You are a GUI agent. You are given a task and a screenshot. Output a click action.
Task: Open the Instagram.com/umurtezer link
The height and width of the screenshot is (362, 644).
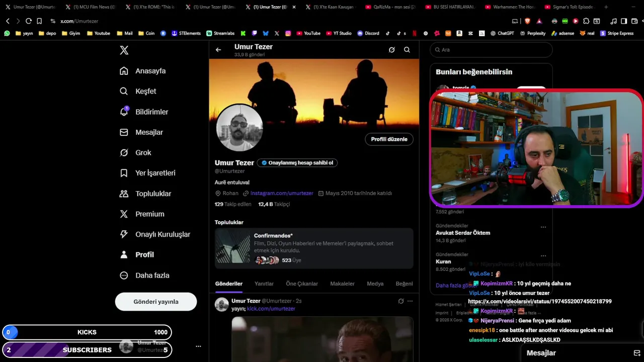tap(281, 193)
